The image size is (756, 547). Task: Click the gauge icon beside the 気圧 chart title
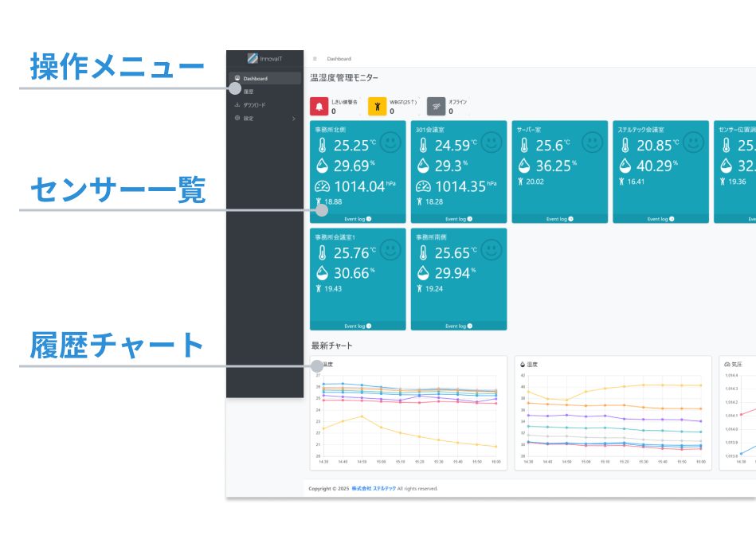[x=727, y=365]
